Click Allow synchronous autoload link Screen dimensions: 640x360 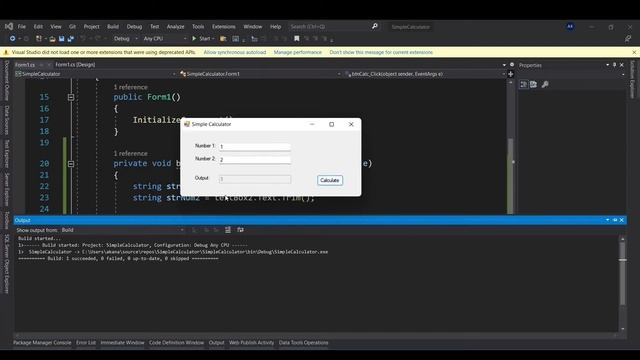[235, 52]
